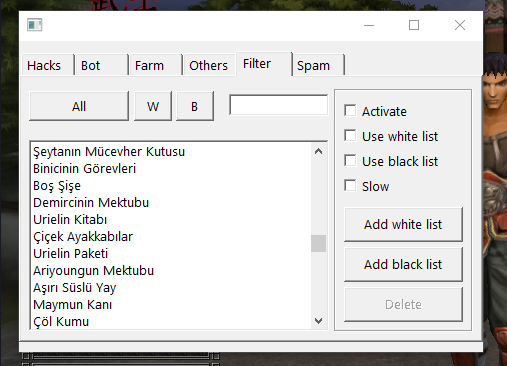Click the Delete button
The image size is (507, 366).
pos(403,304)
